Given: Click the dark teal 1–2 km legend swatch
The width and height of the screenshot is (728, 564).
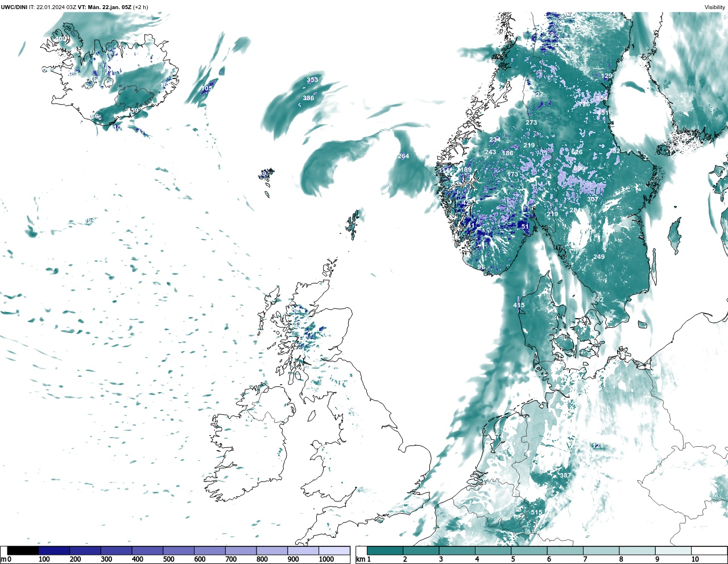Looking at the screenshot, I should [385, 550].
